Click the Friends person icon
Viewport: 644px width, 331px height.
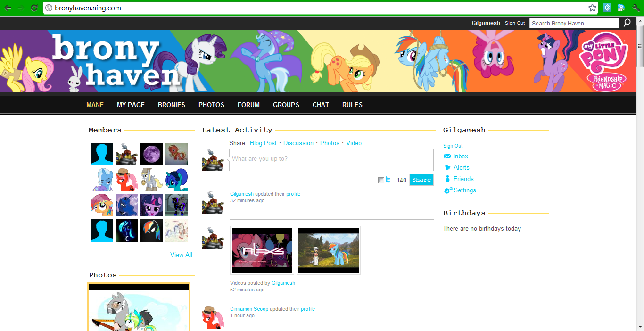point(447,179)
